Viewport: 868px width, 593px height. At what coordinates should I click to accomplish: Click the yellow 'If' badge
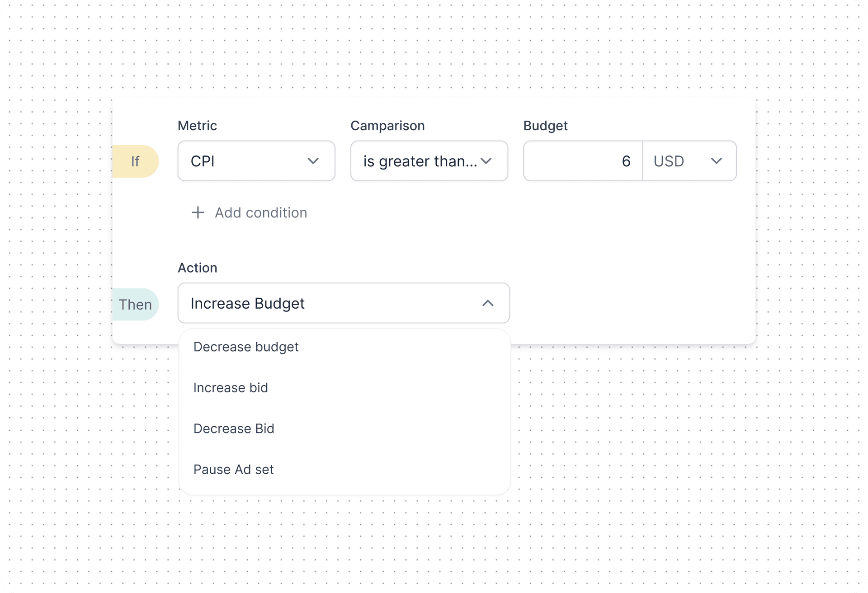point(135,161)
